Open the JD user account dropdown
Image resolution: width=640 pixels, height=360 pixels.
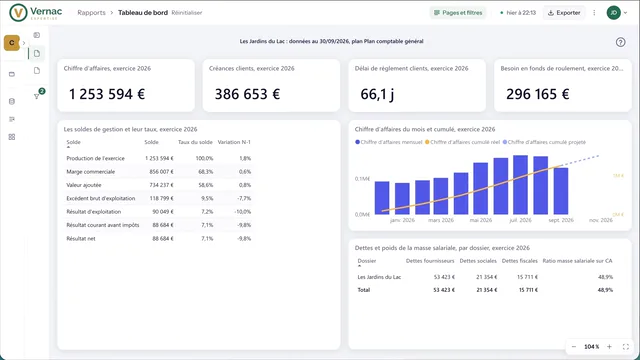point(617,13)
